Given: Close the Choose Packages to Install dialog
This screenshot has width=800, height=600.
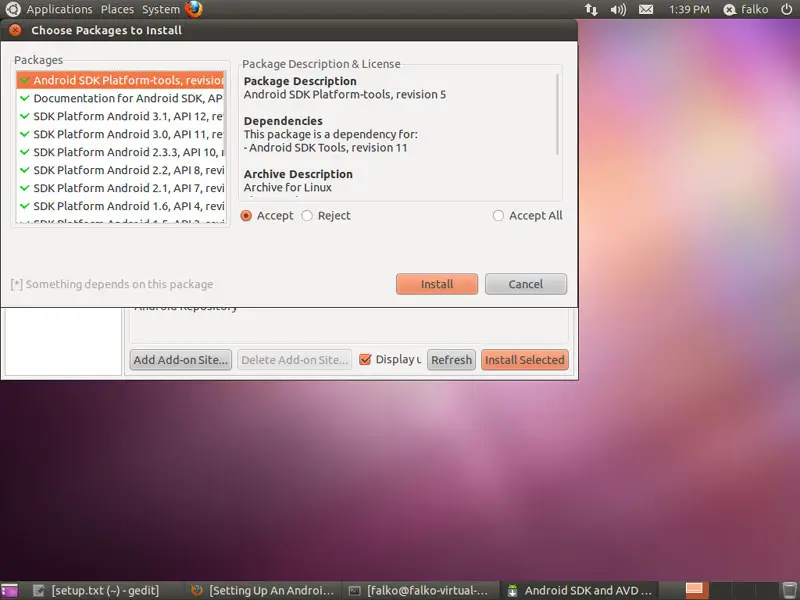Looking at the screenshot, I should 15,30.
